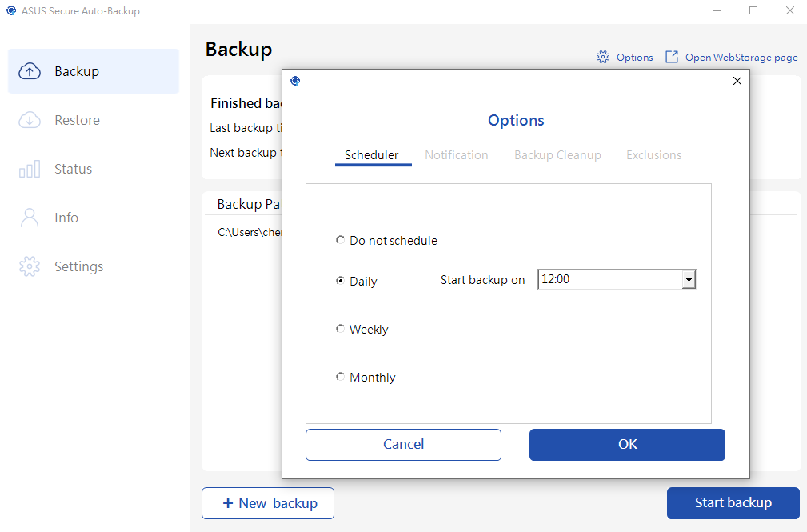Click the ASUS logo in Options dialog

tap(295, 81)
